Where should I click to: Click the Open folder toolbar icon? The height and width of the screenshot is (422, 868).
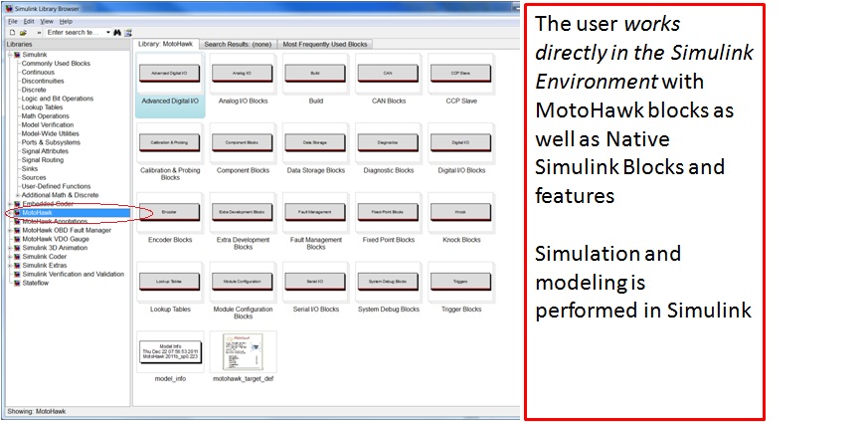click(23, 33)
